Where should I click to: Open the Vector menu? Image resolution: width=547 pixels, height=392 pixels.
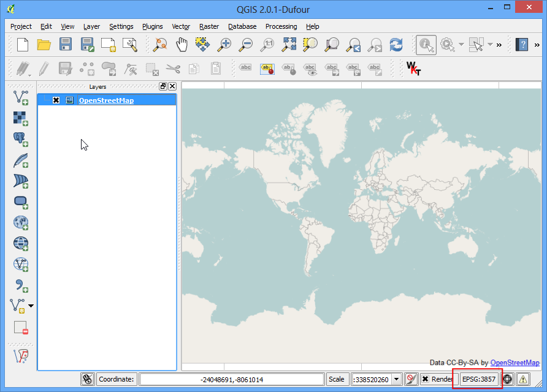181,26
